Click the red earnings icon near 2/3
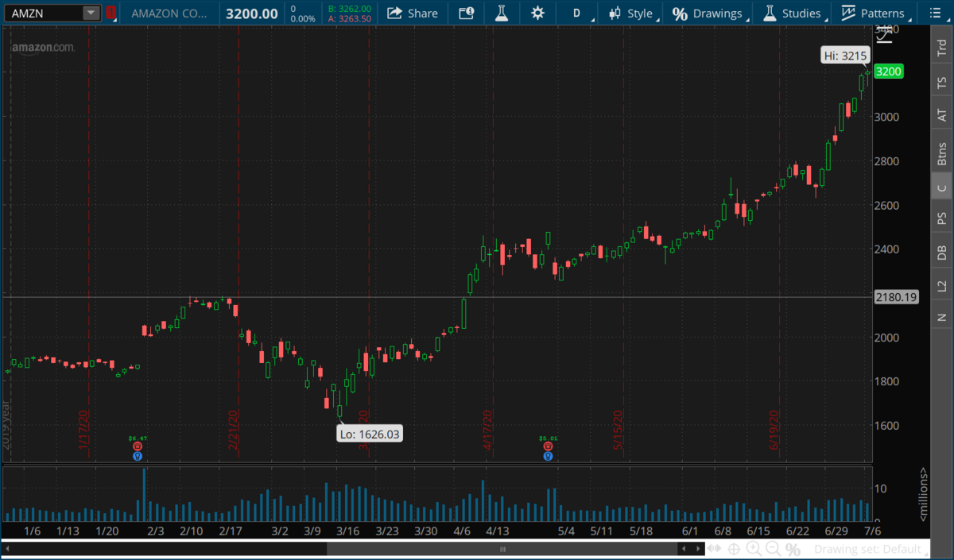 [x=138, y=446]
